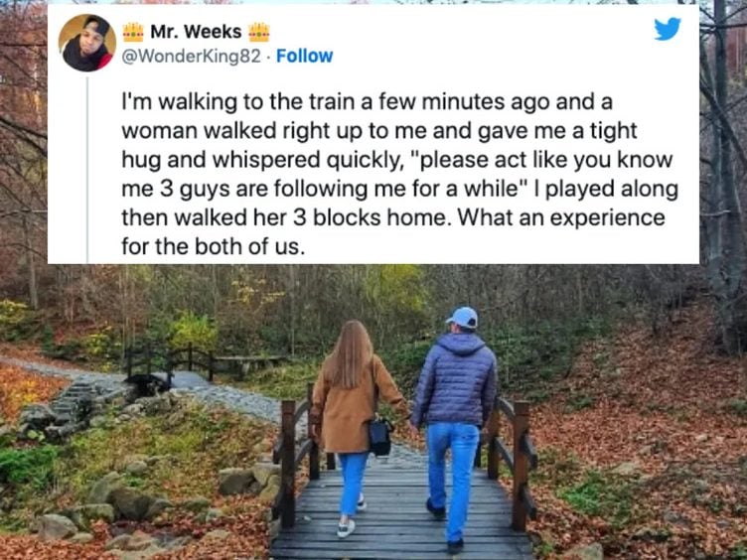This screenshot has width=747, height=560.
Task: Click the Mr. Weeks display name
Action: tap(196, 32)
